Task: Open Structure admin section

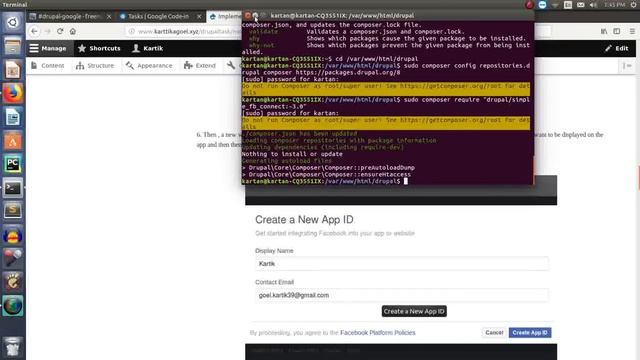Action: (x=95, y=65)
